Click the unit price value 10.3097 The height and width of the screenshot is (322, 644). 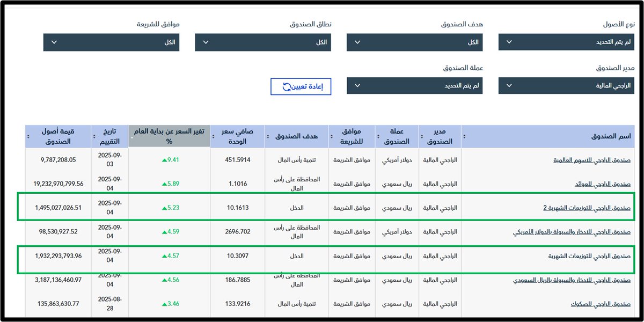point(237,256)
